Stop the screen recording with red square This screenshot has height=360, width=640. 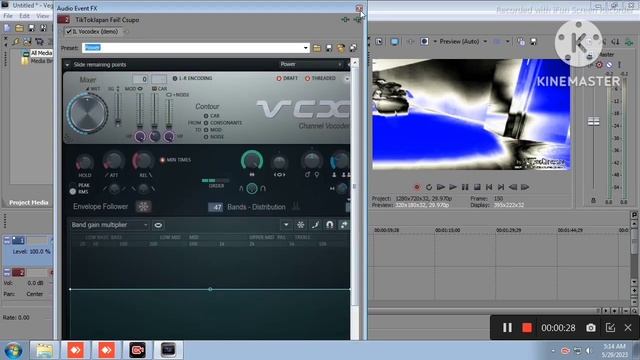pyautogui.click(x=527, y=328)
